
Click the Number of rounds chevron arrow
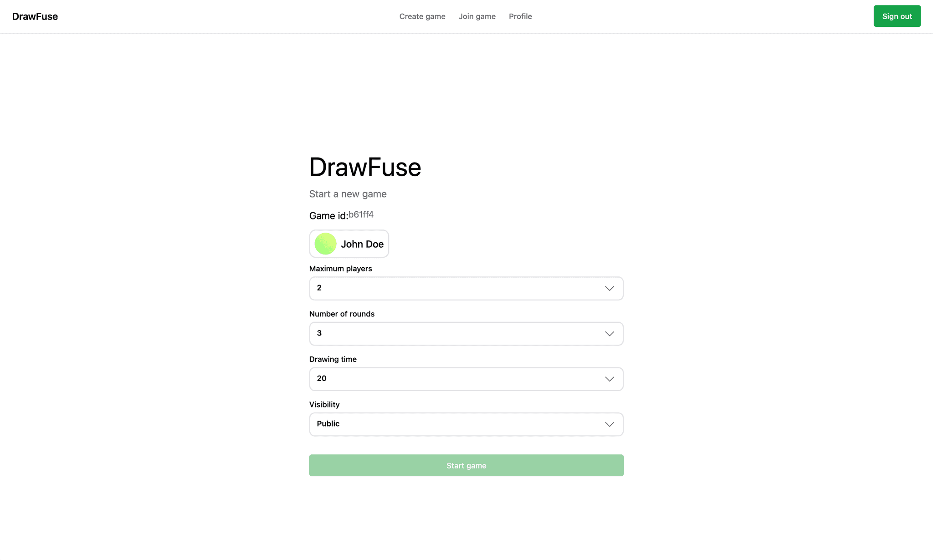[609, 334]
